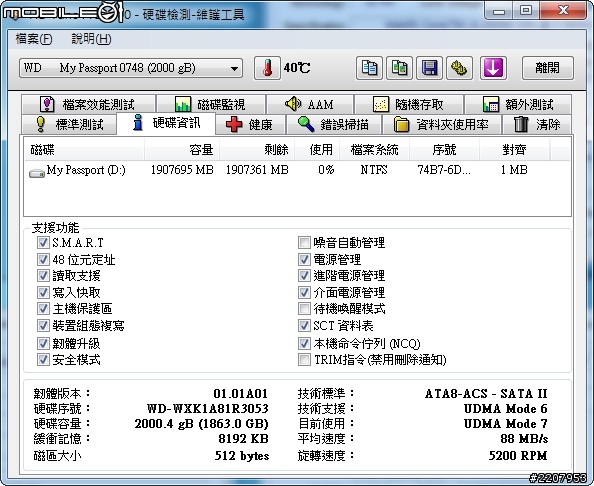The height and width of the screenshot is (486, 594).
Task: Click the 容量 column header
Action: click(x=182, y=150)
